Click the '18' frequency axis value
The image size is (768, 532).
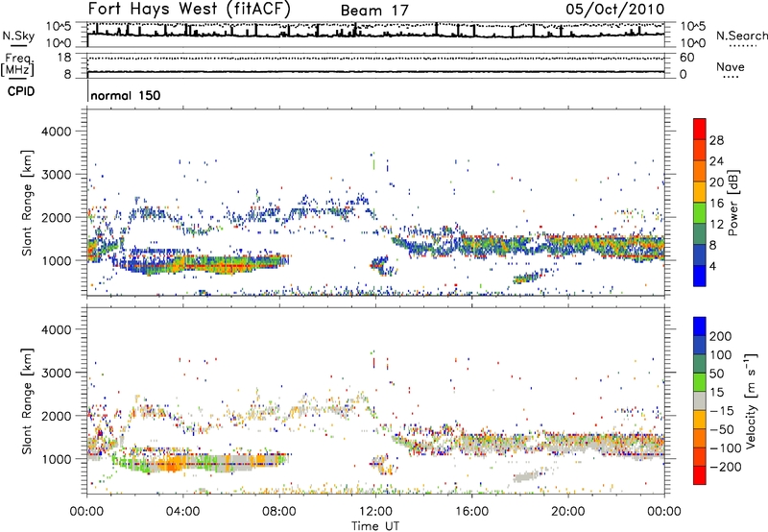tap(63, 58)
